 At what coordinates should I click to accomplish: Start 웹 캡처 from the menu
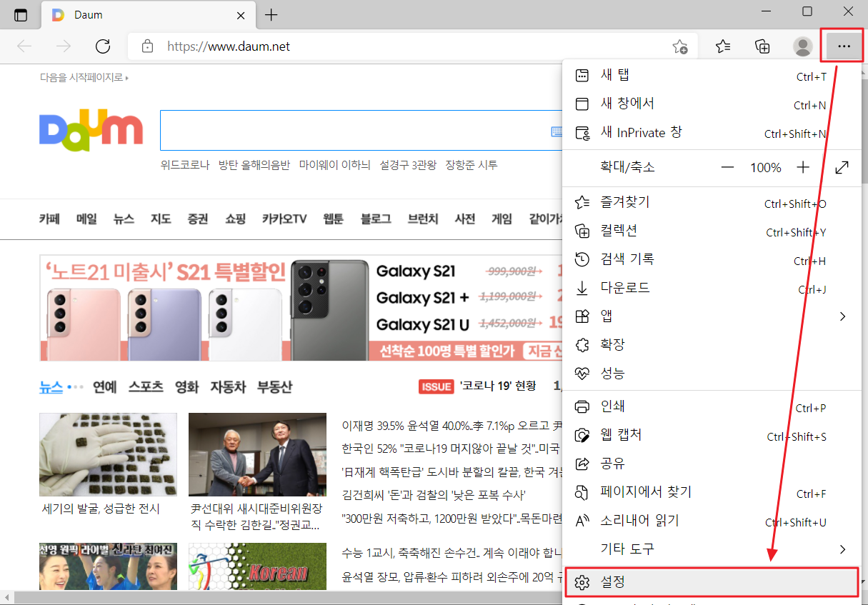711,435
